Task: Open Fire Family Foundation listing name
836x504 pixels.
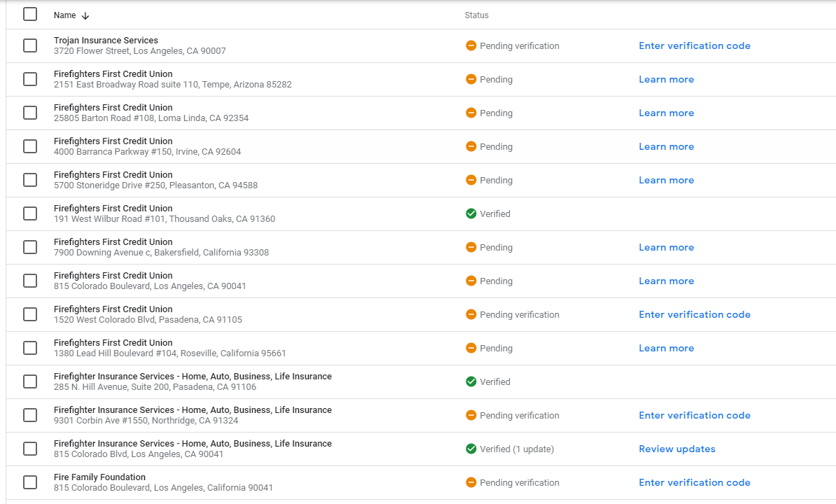Action: pos(99,477)
